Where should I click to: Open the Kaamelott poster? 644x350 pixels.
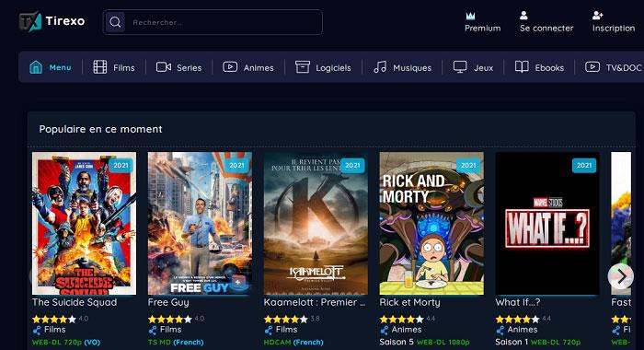(x=316, y=223)
